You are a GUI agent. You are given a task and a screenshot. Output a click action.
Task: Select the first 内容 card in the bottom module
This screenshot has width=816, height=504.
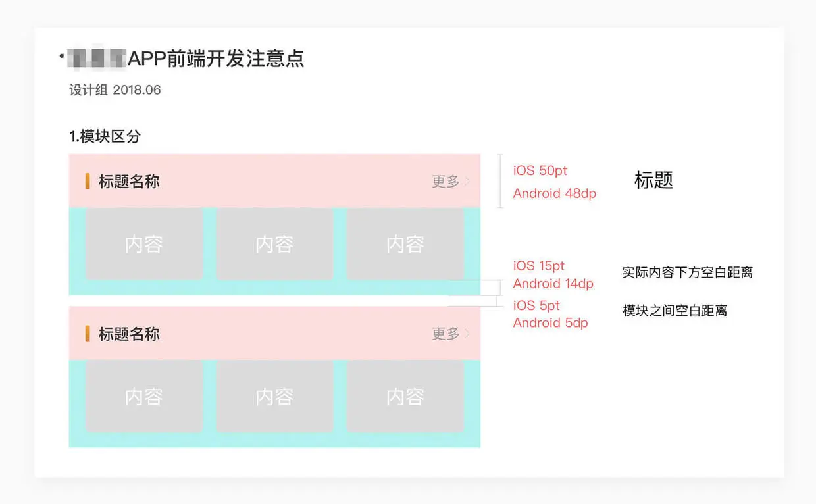point(144,397)
